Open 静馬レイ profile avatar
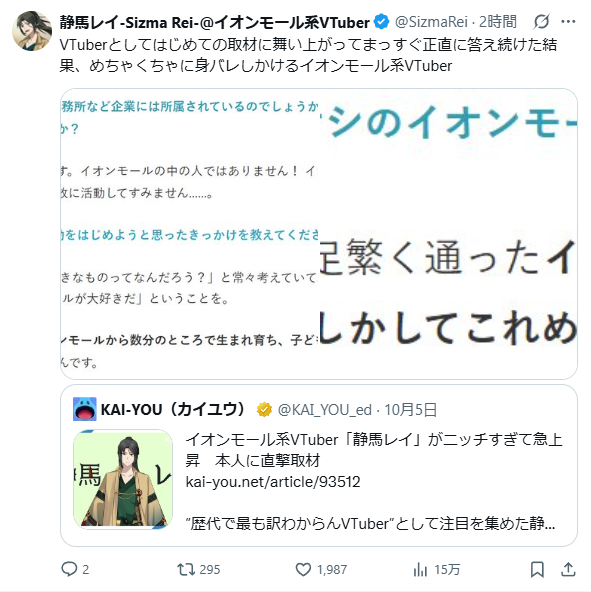Image resolution: width=591 pixels, height=592 pixels. [32, 31]
